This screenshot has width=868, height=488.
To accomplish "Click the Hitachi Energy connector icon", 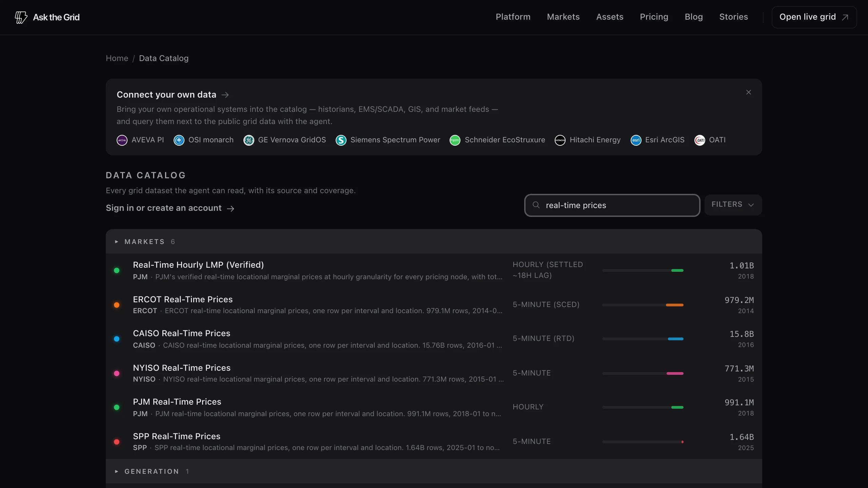I will coord(560,140).
